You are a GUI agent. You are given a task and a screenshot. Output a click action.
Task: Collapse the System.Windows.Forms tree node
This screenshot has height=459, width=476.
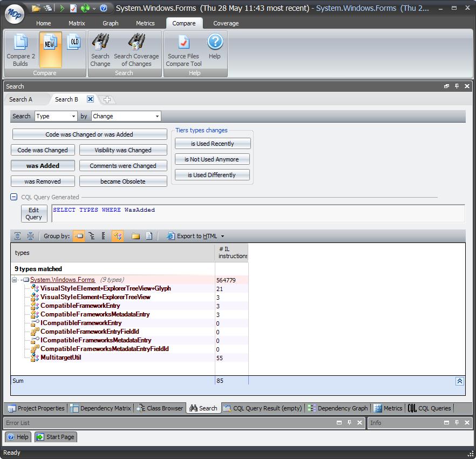coord(14,280)
